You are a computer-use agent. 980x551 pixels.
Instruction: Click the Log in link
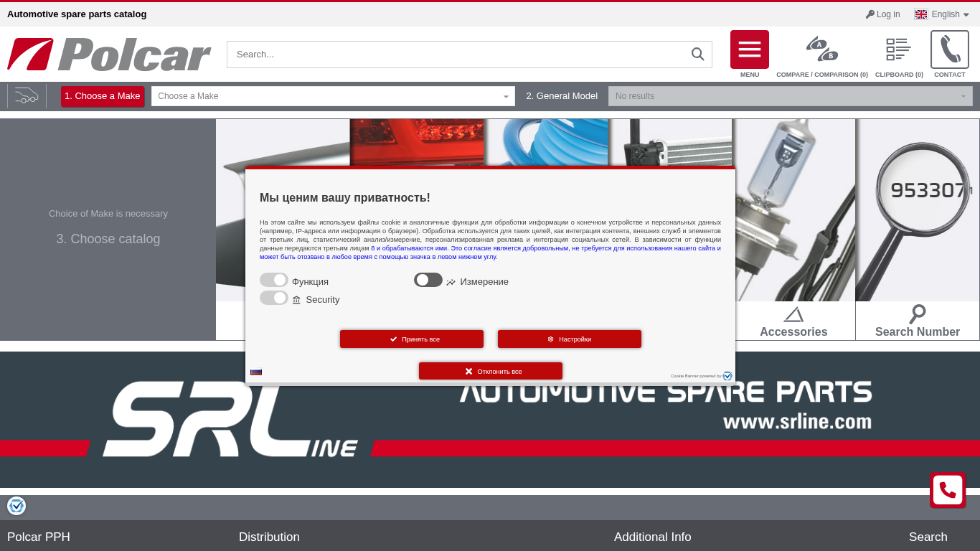click(883, 14)
